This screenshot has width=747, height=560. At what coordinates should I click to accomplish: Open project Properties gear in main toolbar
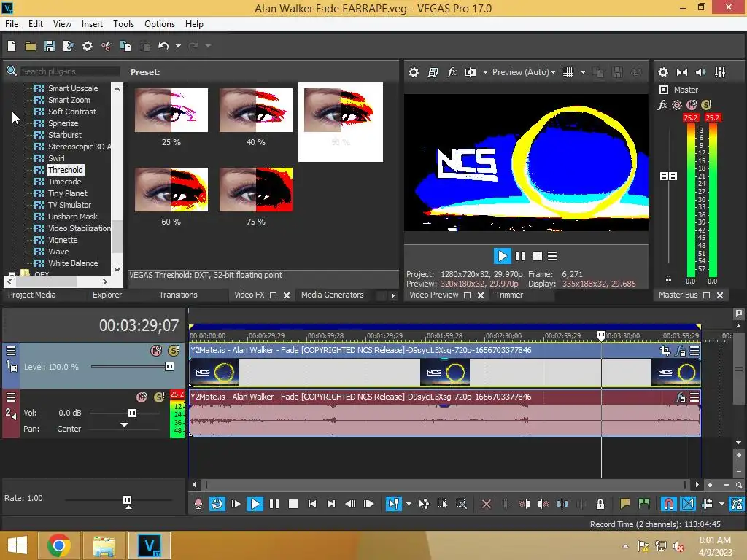pyautogui.click(x=88, y=46)
